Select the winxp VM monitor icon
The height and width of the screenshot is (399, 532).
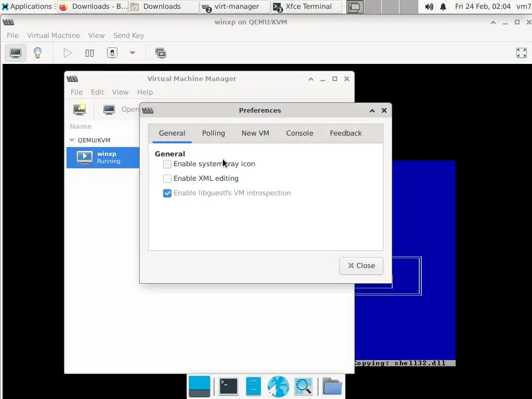pyautogui.click(x=85, y=157)
